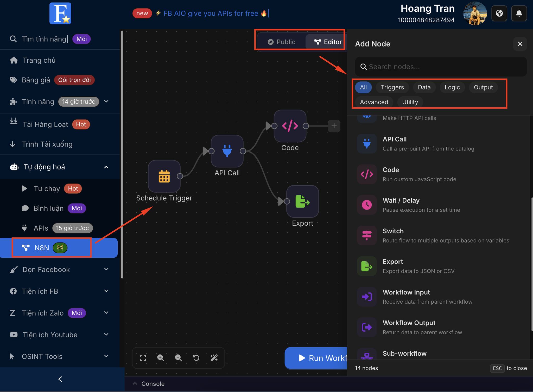Close the Add Node panel

point(520,44)
